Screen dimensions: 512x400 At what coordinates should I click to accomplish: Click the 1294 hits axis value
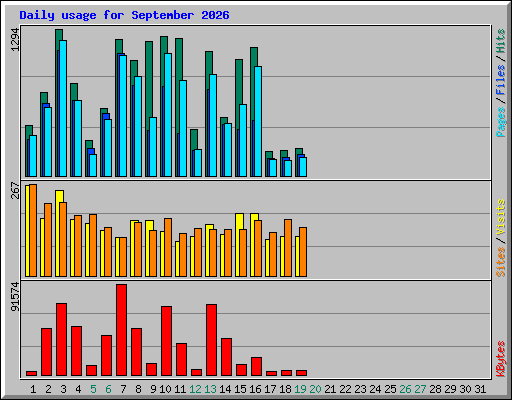[15, 39]
